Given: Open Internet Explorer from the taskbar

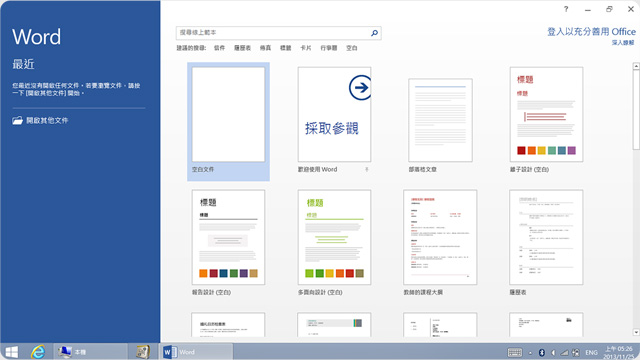Looking at the screenshot, I should pos(38,352).
